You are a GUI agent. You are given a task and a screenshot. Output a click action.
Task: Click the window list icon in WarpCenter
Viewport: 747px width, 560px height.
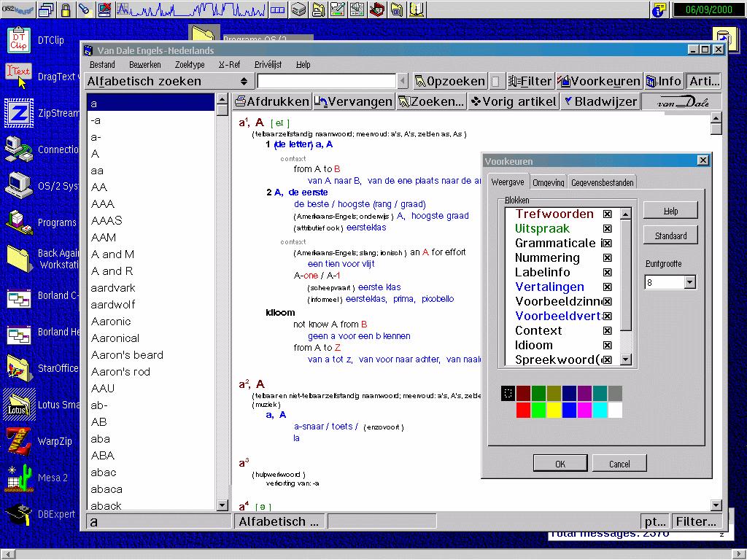(x=46, y=9)
